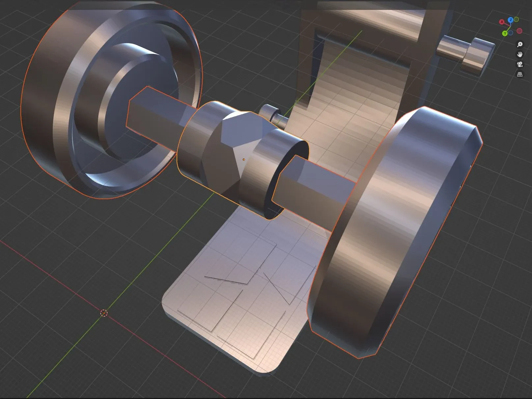The height and width of the screenshot is (399, 532).
Task: Snap view to green Y axis
Action: [505, 33]
